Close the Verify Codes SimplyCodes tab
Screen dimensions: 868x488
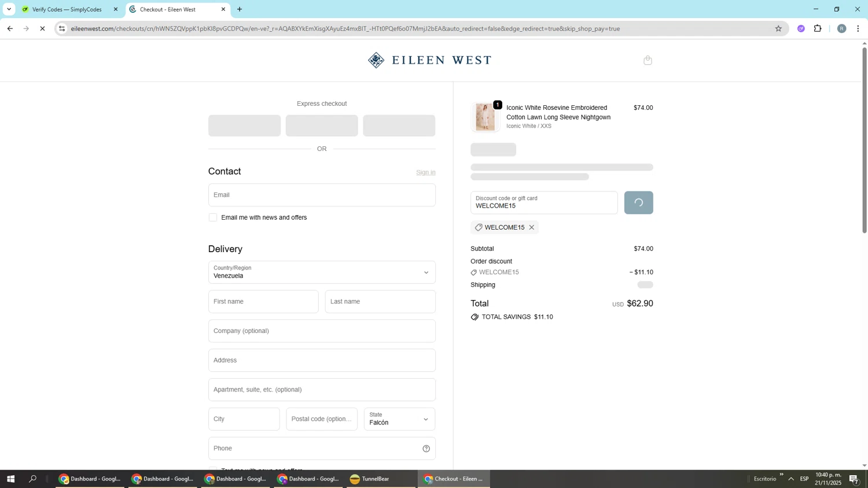coord(116,9)
